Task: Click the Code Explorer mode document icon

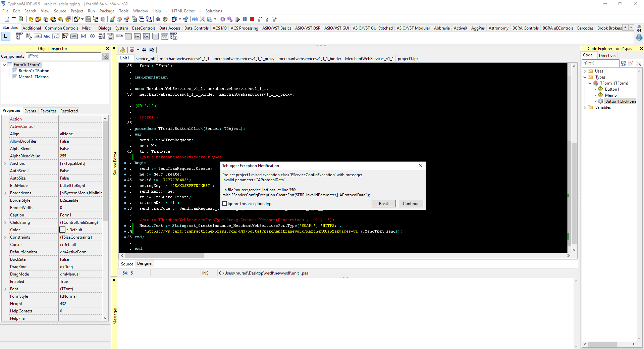Action: coord(631,63)
